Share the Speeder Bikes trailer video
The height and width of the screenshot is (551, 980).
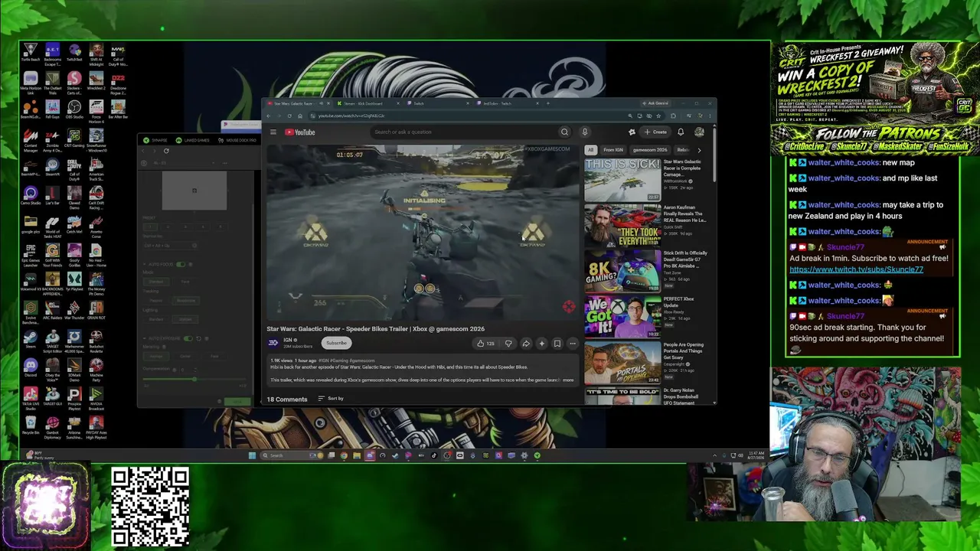526,344
